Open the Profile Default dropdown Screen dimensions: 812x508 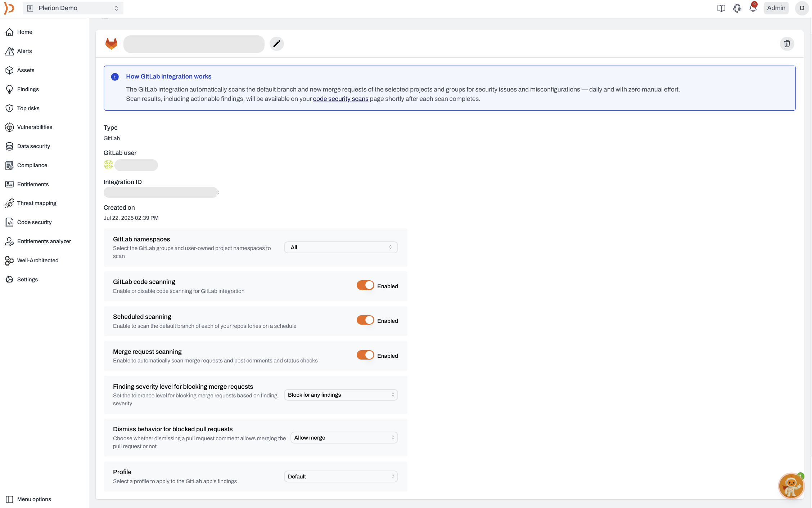(x=341, y=477)
